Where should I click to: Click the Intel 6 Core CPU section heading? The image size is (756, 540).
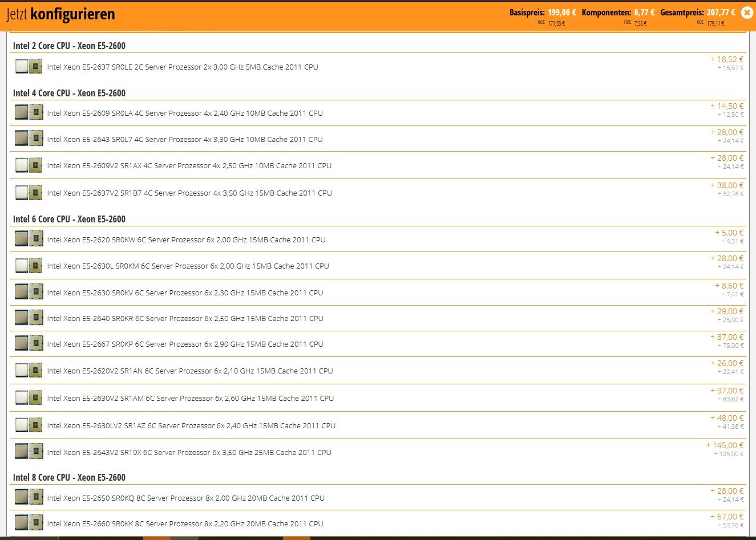tap(69, 219)
